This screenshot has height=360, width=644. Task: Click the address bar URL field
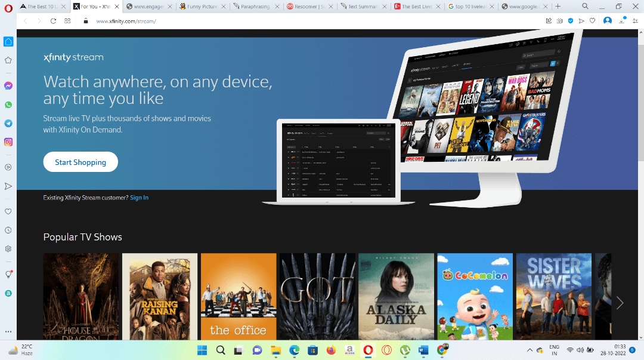pyautogui.click(x=316, y=21)
